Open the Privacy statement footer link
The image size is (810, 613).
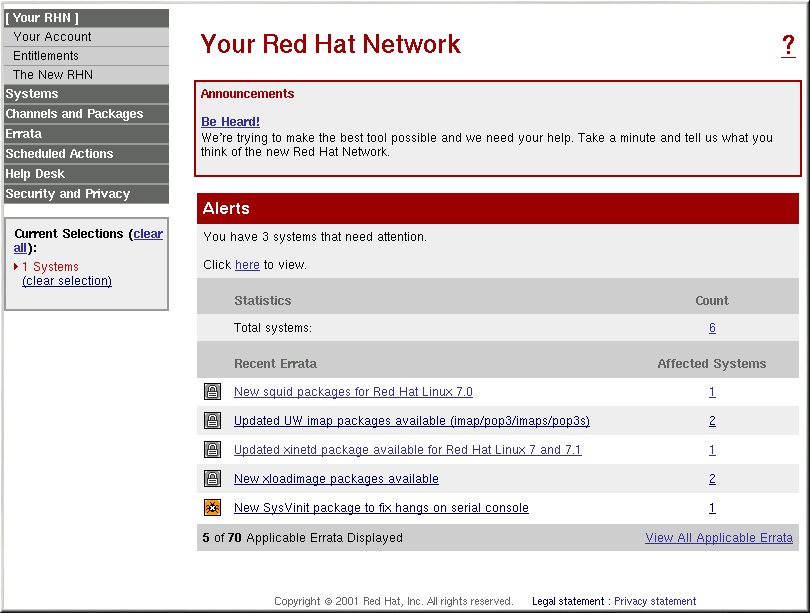[x=654, y=601]
